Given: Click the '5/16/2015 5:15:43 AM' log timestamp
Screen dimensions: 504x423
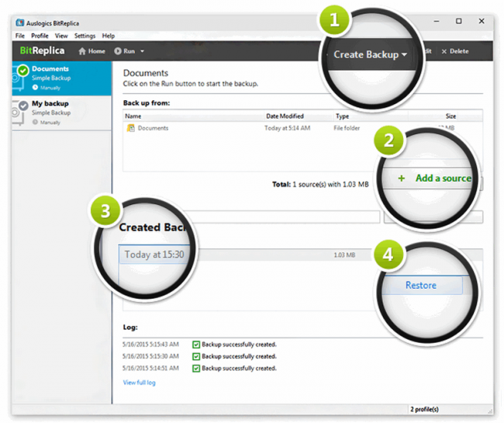Looking at the screenshot, I should click(x=150, y=345).
